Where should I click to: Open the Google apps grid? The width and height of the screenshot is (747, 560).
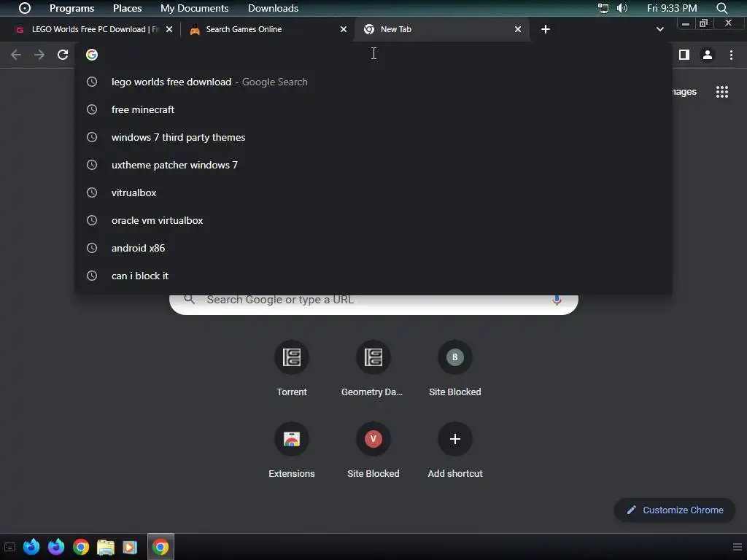tap(722, 92)
